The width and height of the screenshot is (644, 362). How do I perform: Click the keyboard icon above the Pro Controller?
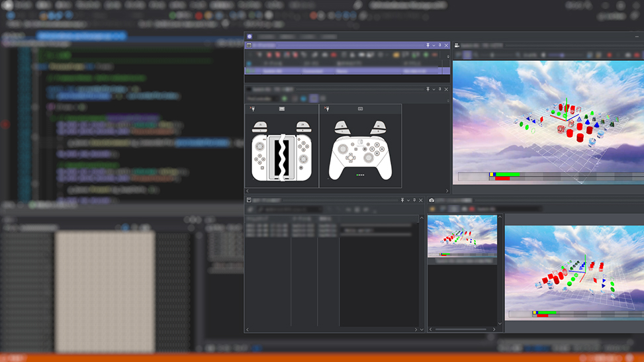[x=360, y=109]
